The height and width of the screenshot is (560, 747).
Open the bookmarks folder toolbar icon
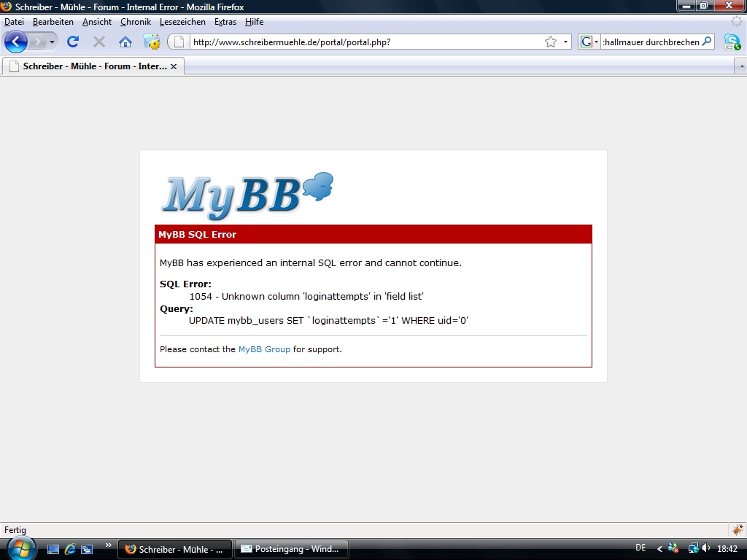point(152,42)
